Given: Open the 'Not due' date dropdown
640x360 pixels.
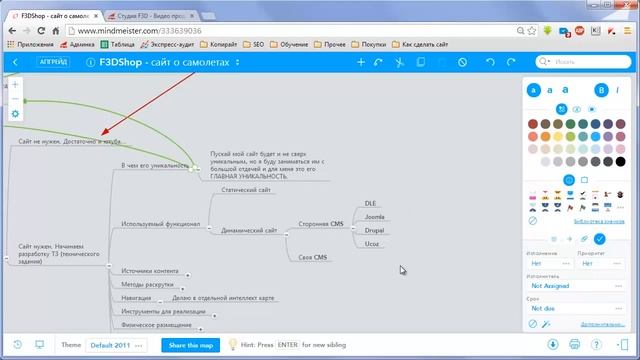Looking at the screenshot, I should (x=576, y=309).
